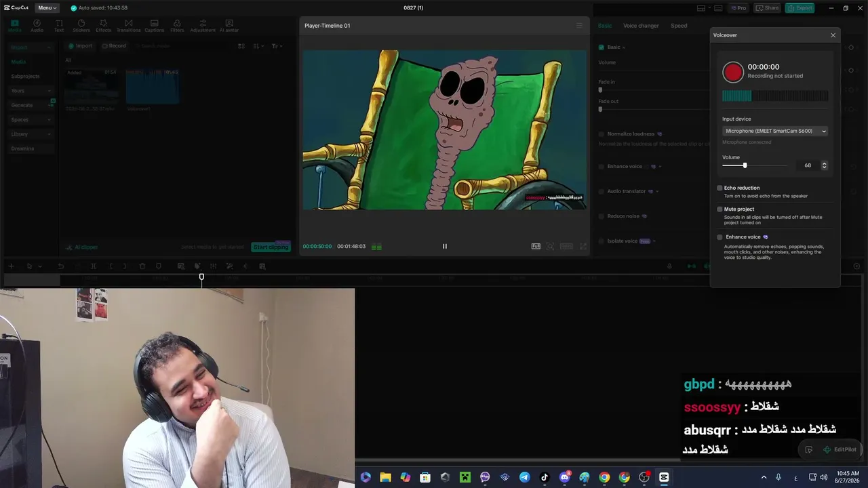The image size is (868, 488).
Task: Enable the Isolate voice checkbox
Action: 601,241
